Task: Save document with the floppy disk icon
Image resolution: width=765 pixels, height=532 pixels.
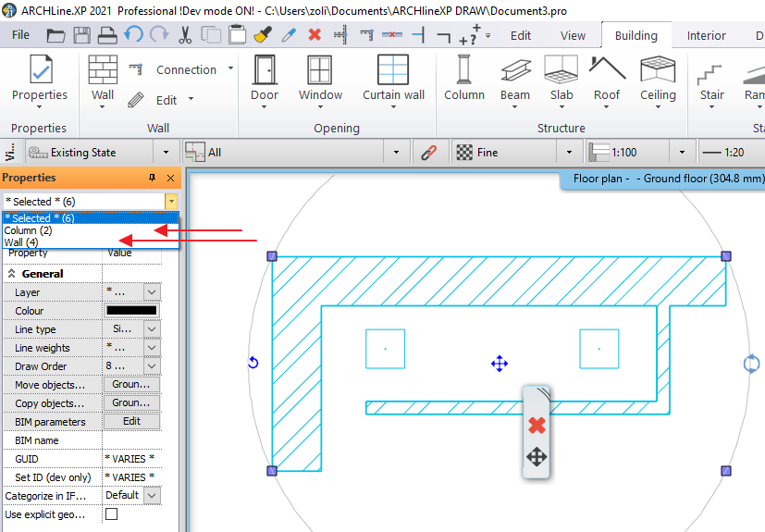Action: point(81,35)
